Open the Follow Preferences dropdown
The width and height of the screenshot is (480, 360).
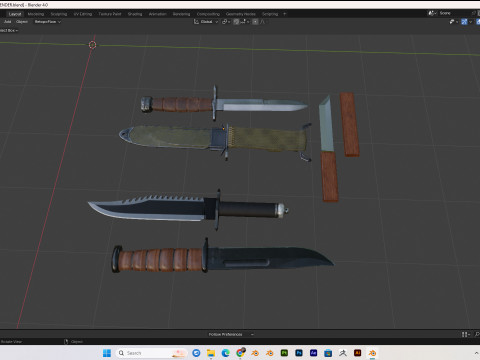click(x=231, y=334)
